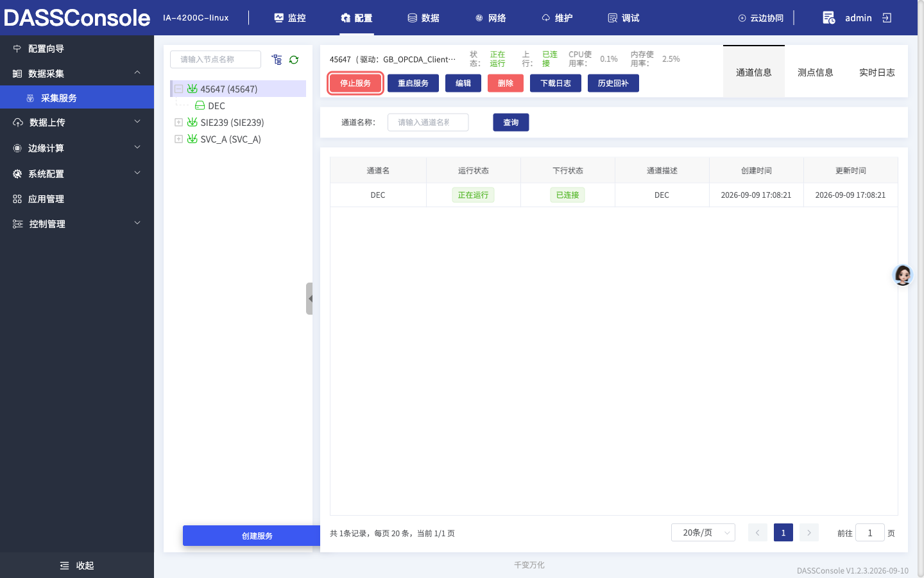
Task: Click the 重启服务 button
Action: pyautogui.click(x=413, y=83)
